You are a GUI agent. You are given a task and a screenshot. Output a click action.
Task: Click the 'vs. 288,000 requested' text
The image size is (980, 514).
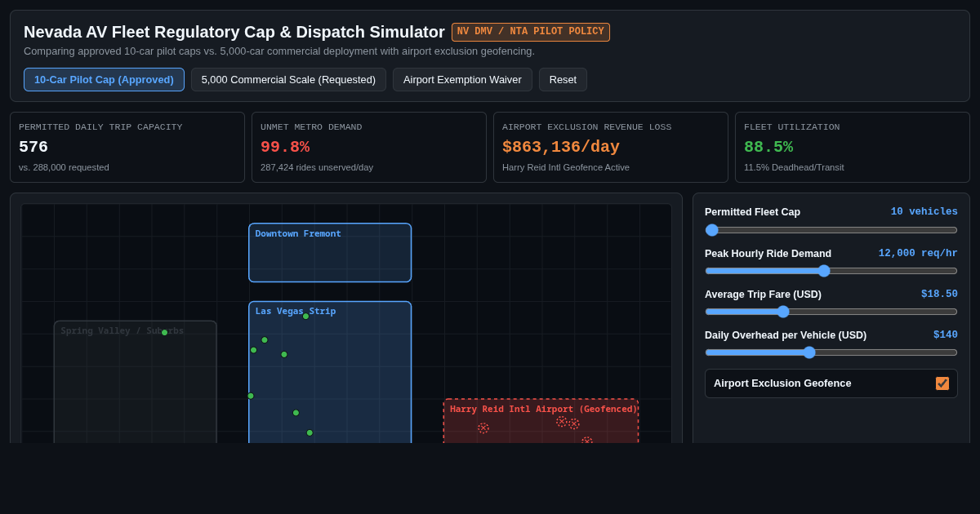[64, 167]
